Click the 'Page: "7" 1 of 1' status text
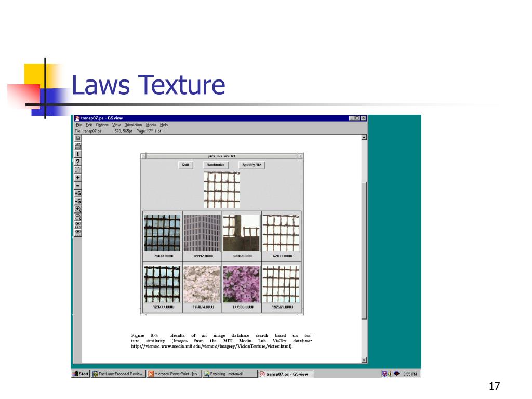532x399 pixels. pos(150,131)
